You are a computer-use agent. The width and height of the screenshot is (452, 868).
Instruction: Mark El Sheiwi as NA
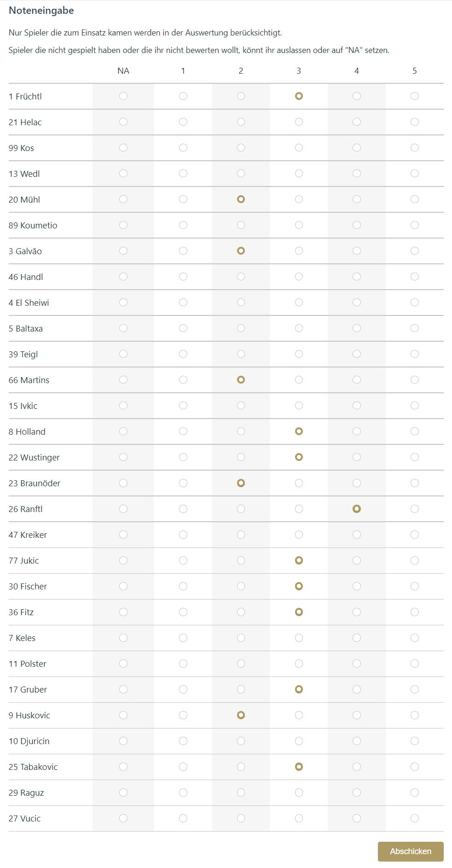point(123,303)
